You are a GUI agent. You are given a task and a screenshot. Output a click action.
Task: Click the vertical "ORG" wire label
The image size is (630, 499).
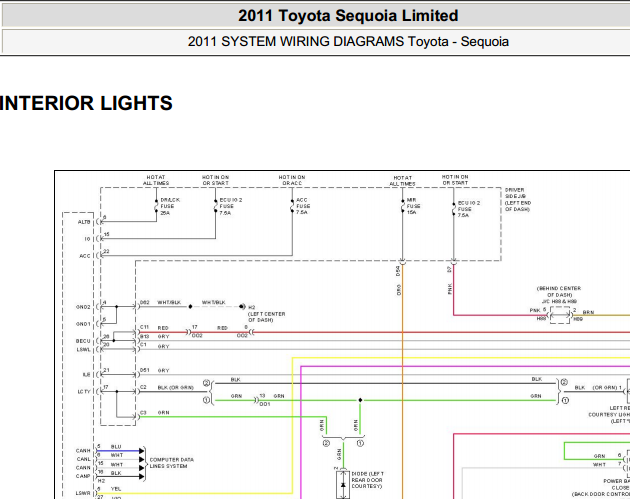399,290
